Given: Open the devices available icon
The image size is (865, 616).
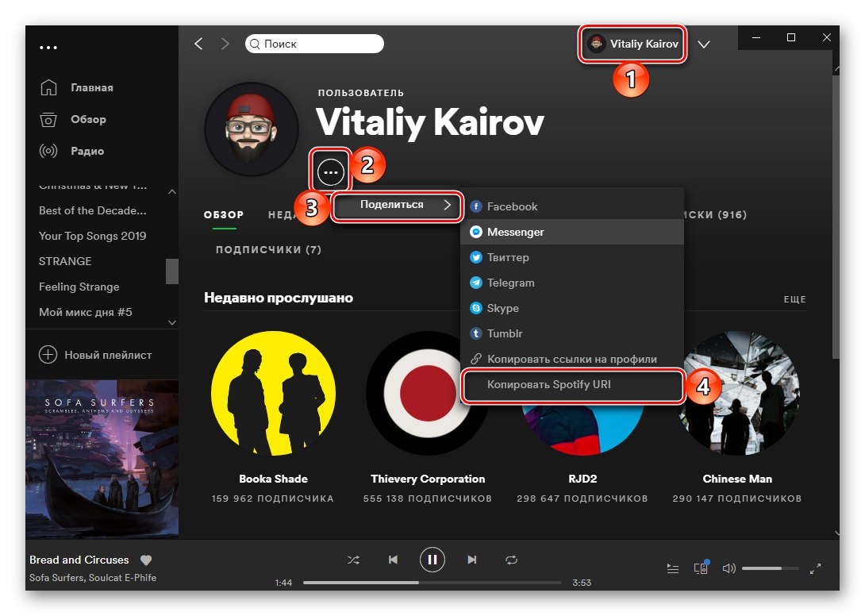Looking at the screenshot, I should pyautogui.click(x=701, y=568).
